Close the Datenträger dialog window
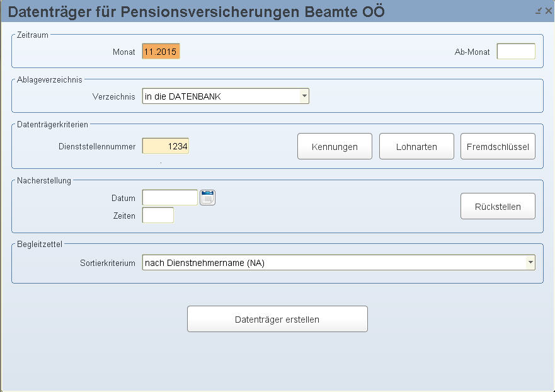This screenshot has width=555, height=392. [x=548, y=11]
